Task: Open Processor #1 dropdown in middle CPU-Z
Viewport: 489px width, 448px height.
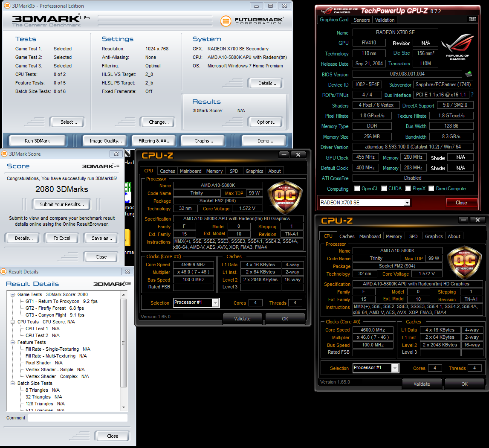Action: click(215, 303)
